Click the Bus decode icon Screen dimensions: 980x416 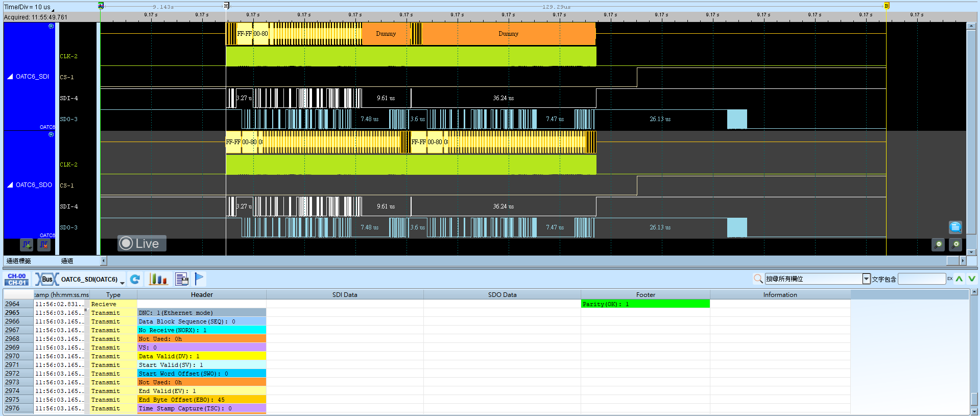click(46, 279)
